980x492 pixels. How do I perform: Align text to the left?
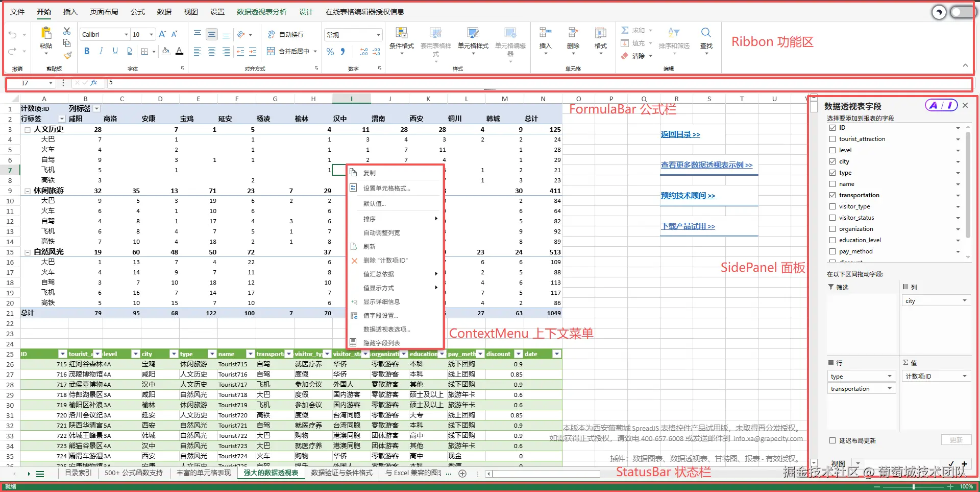pyautogui.click(x=198, y=52)
